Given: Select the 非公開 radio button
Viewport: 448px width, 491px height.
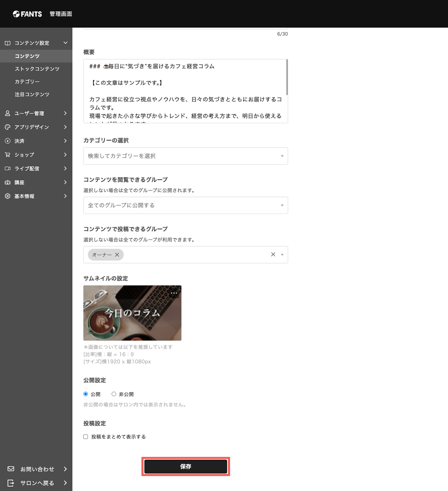Looking at the screenshot, I should point(114,394).
